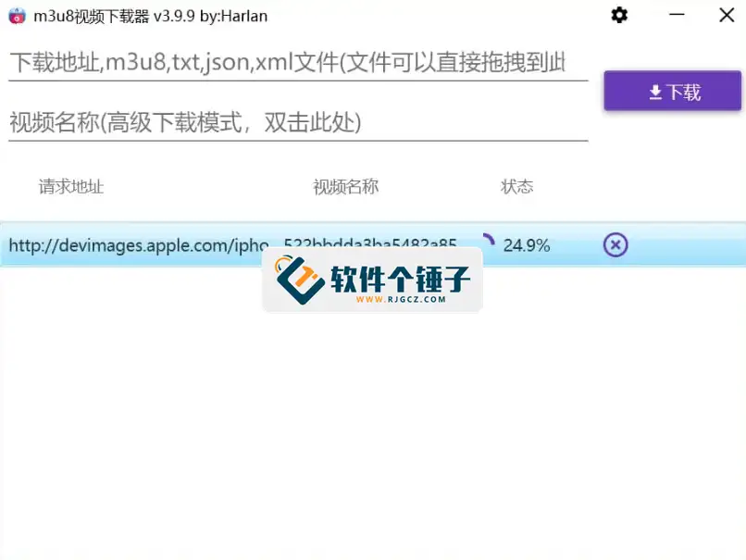
Task: Click the www.rjgcz.com watermark text
Action: [x=400, y=299]
